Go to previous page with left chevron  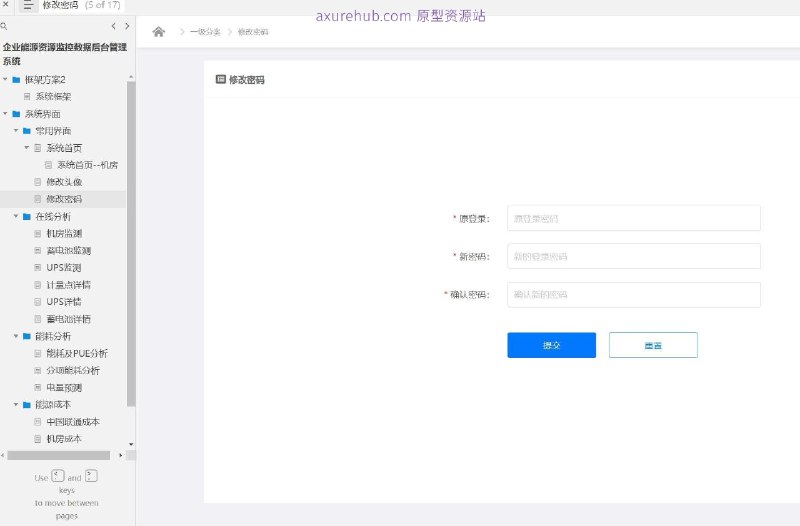(x=113, y=26)
